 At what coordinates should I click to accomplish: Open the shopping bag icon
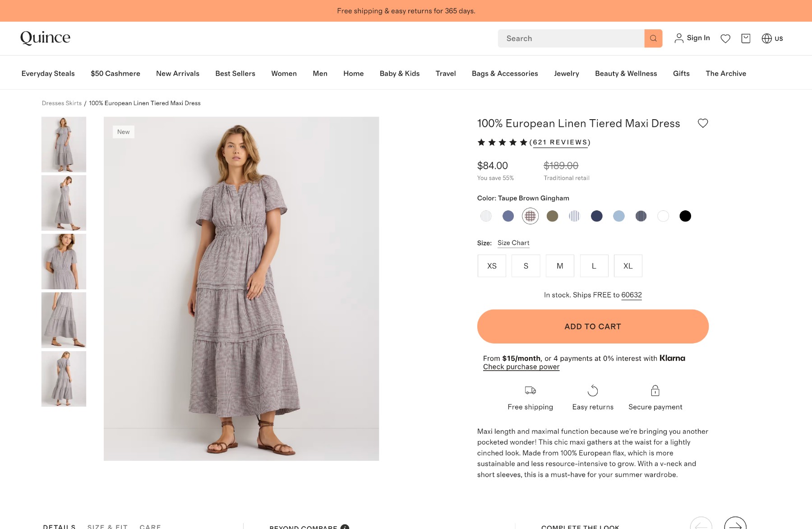746,38
